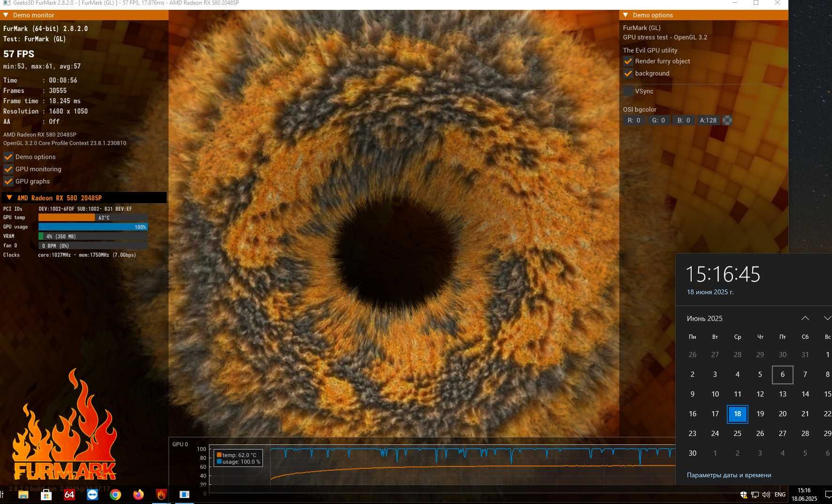Select June 30 in the calendar

[692, 453]
